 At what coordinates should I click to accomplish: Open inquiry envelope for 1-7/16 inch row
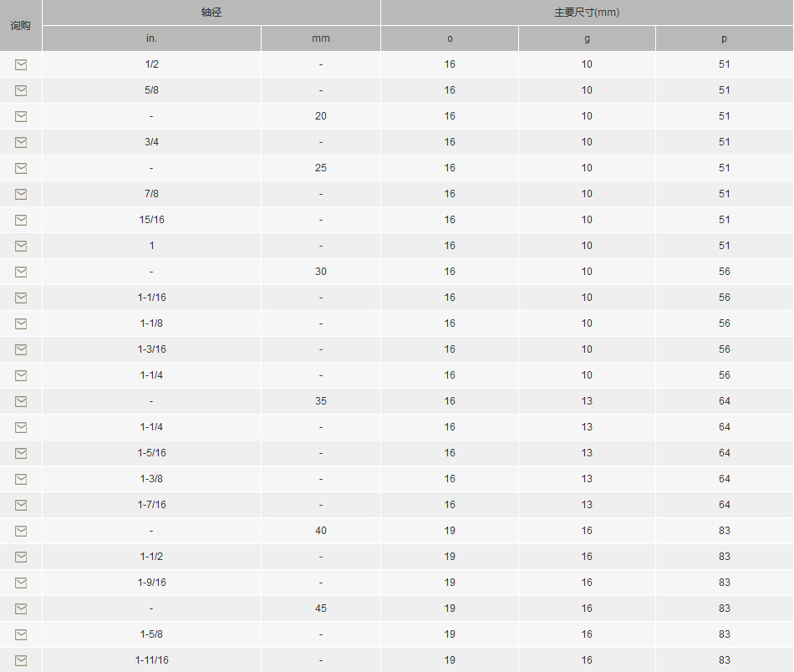point(21,505)
